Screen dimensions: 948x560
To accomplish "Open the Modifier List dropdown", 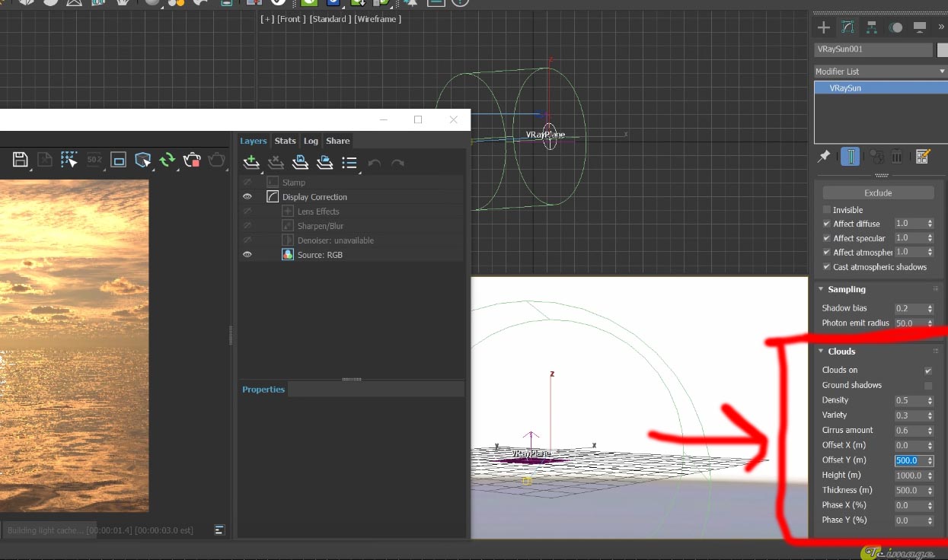I will [x=880, y=71].
